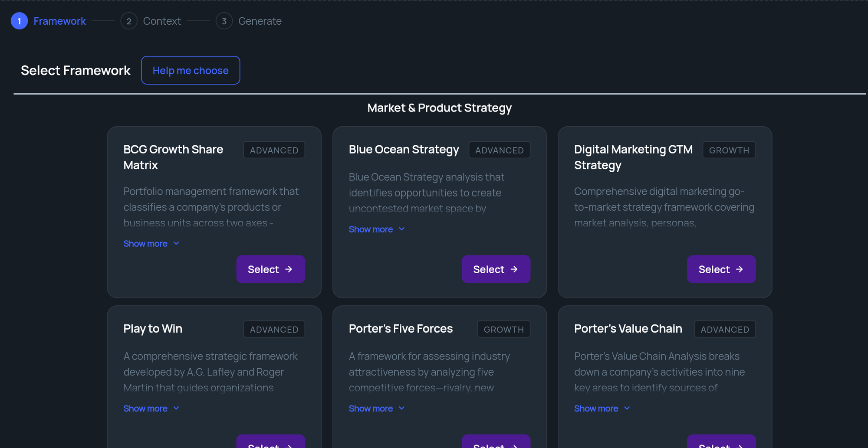Click the Digital Marketing GTM Strategy description text
Viewport: 868px width, 448px height.
point(664,207)
